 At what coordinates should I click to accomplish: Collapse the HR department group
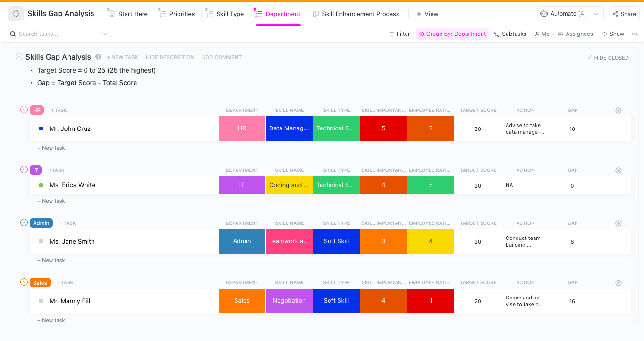24,110
